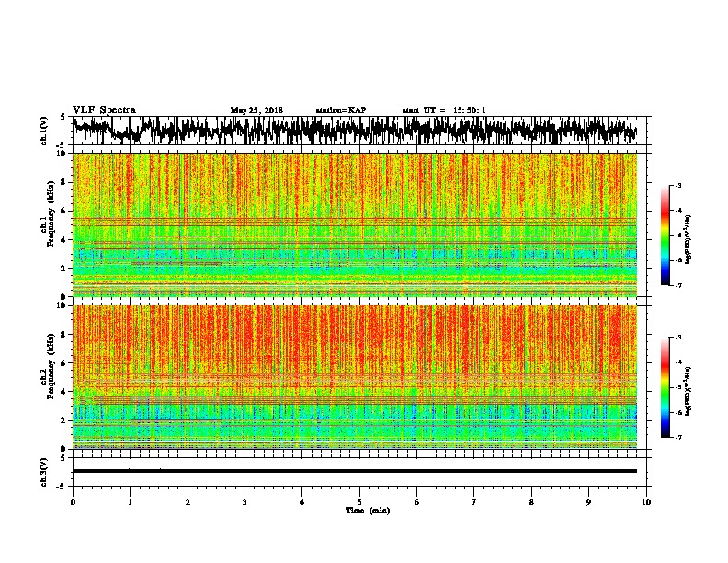Click the "-5" tick on the ch.3(V) axis
The width and height of the screenshot is (728, 563).
pos(63,487)
